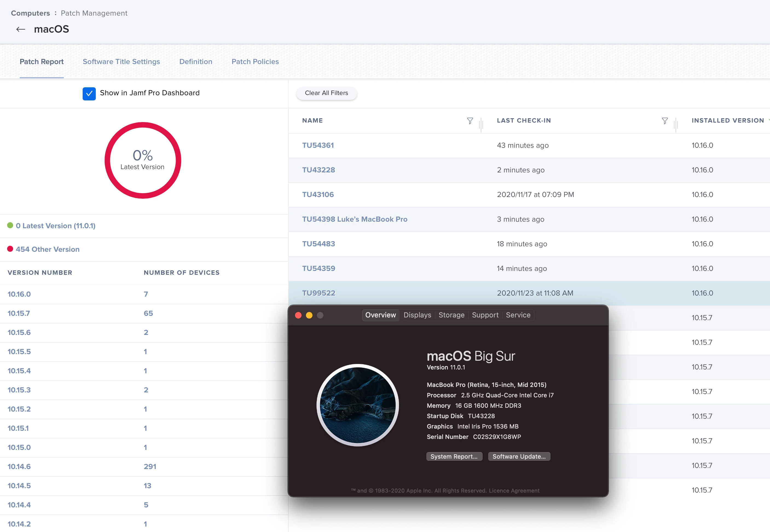Close the About This Mac window
Screen dimensions: 770x532
tap(298, 315)
